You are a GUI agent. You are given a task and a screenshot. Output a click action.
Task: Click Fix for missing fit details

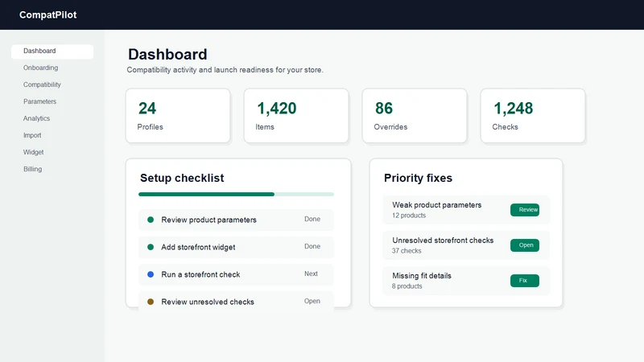pyautogui.click(x=525, y=280)
